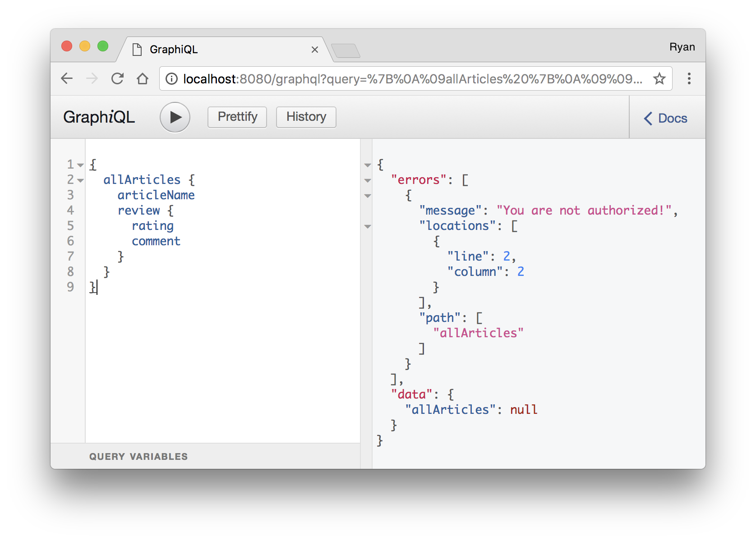Screen dimensions: 756x541
Task: View site information icon in address bar
Action: click(x=171, y=79)
